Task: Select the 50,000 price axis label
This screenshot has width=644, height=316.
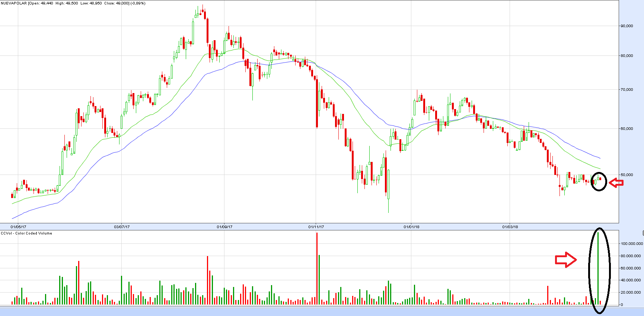Action: (627, 175)
